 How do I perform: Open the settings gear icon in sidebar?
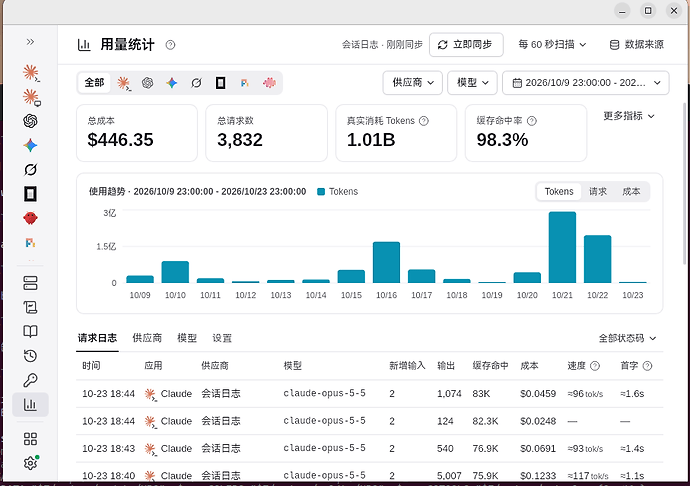pyautogui.click(x=30, y=463)
